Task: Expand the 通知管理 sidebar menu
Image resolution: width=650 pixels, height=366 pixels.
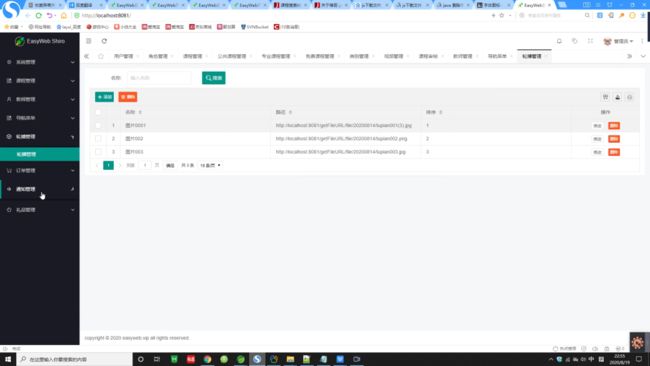Action: click(x=40, y=189)
